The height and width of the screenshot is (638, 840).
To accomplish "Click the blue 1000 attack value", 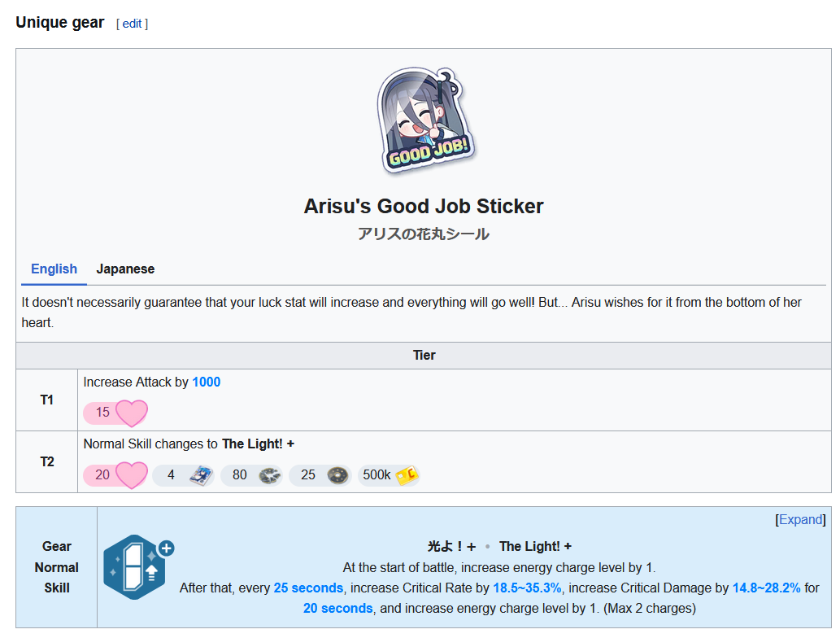I will pyautogui.click(x=207, y=382).
